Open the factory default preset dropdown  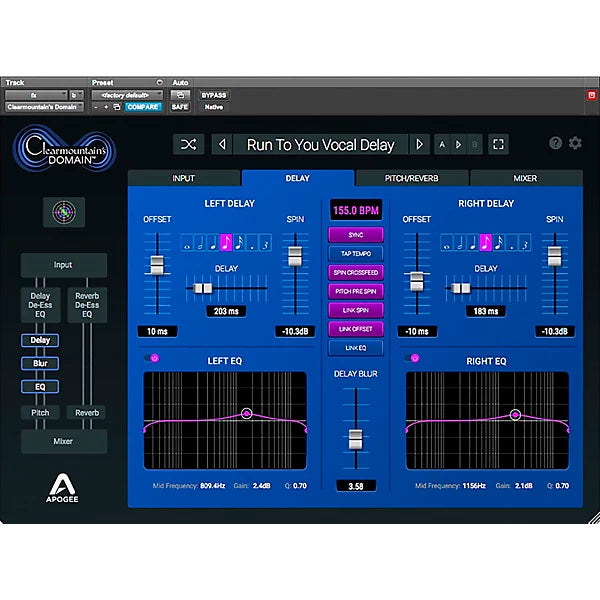(x=126, y=95)
